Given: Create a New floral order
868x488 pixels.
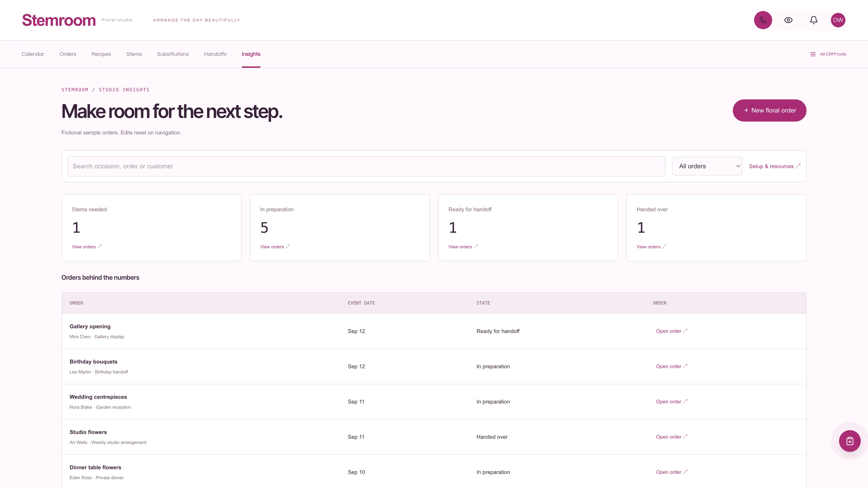Looking at the screenshot, I should coord(769,110).
